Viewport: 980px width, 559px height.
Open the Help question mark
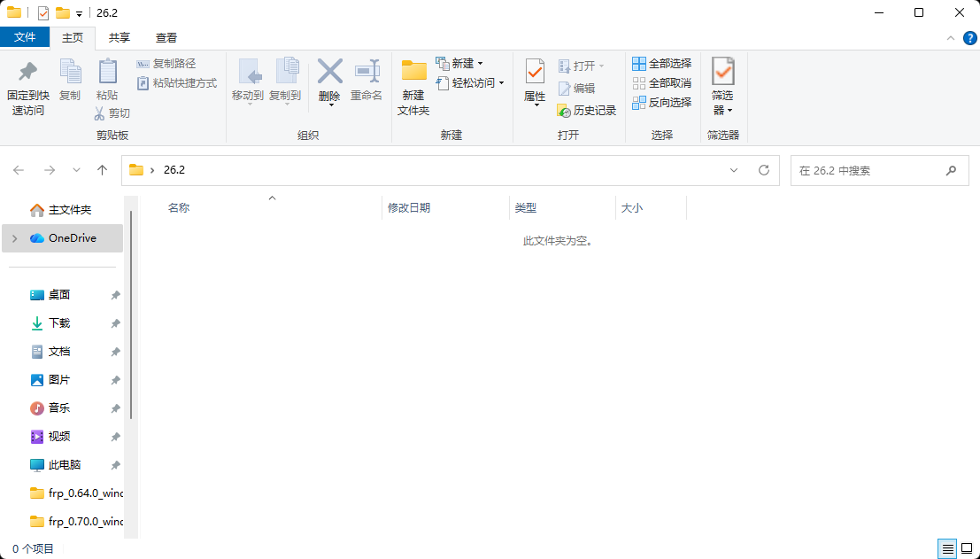969,38
